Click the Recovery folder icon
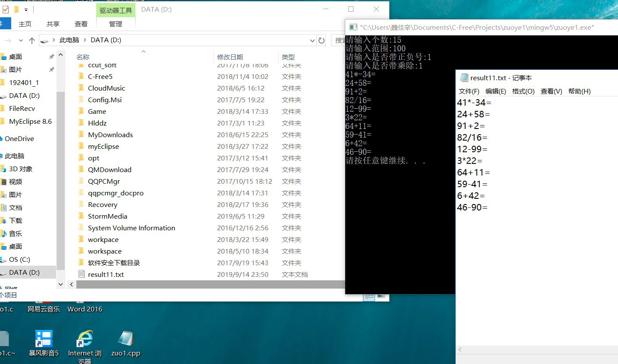The width and height of the screenshot is (618, 364). click(x=81, y=204)
